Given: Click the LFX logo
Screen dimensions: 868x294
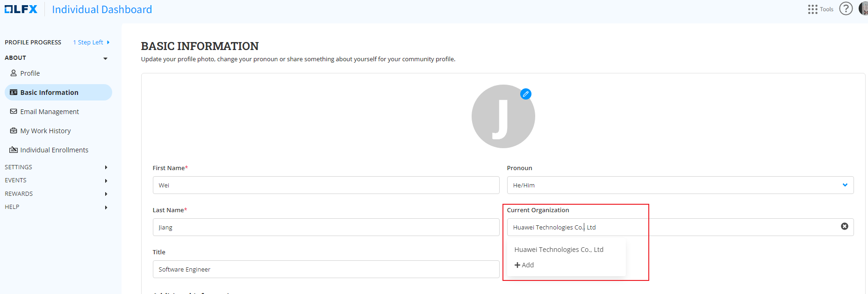Looking at the screenshot, I should pyautogui.click(x=21, y=9).
